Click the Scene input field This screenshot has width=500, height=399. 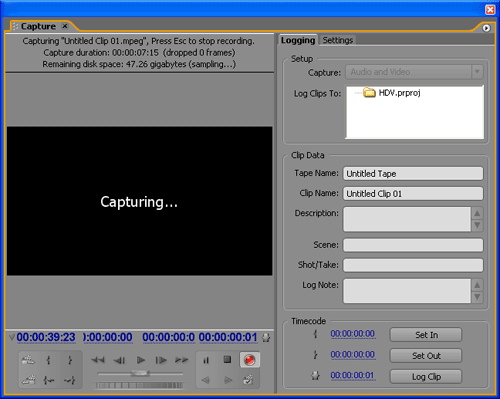pyautogui.click(x=413, y=245)
